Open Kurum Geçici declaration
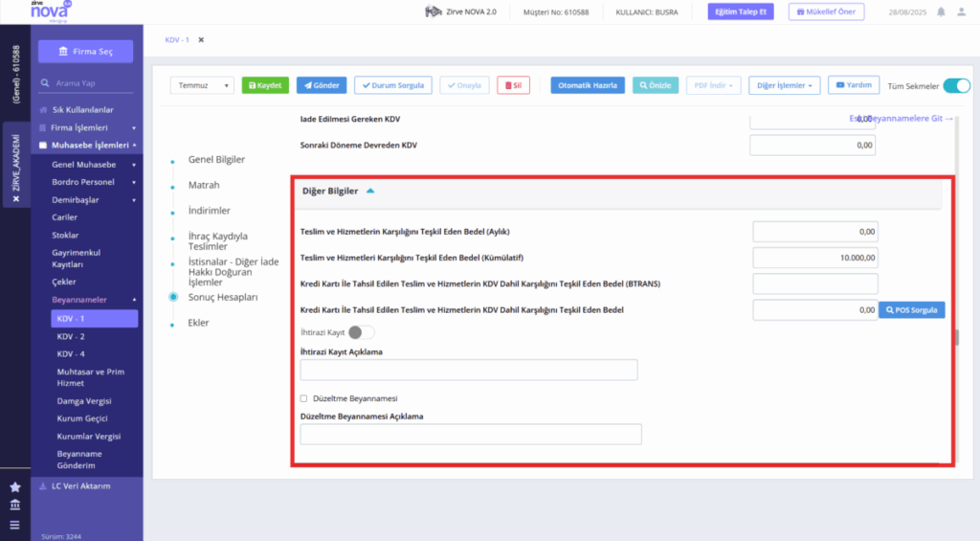The height and width of the screenshot is (541, 980). pos(82,418)
